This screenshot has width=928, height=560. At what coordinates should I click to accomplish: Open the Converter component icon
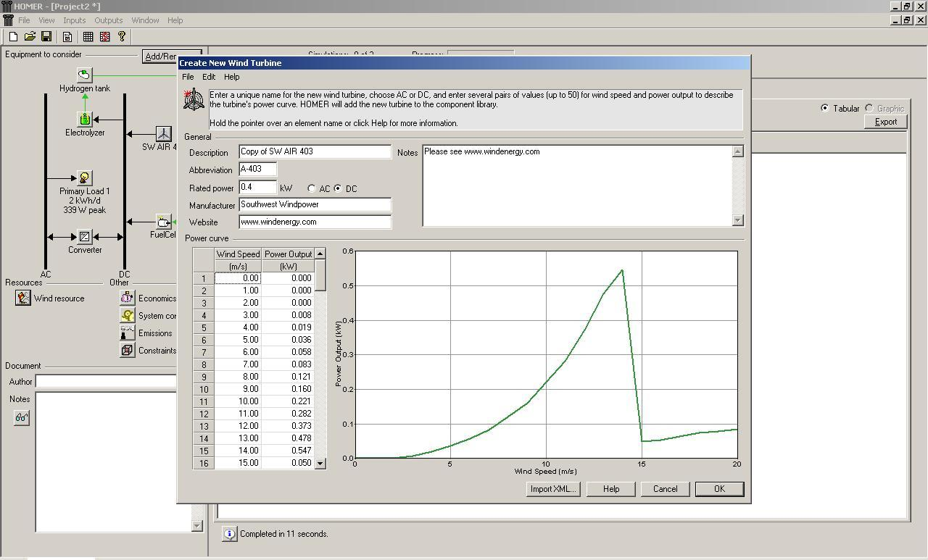[85, 237]
